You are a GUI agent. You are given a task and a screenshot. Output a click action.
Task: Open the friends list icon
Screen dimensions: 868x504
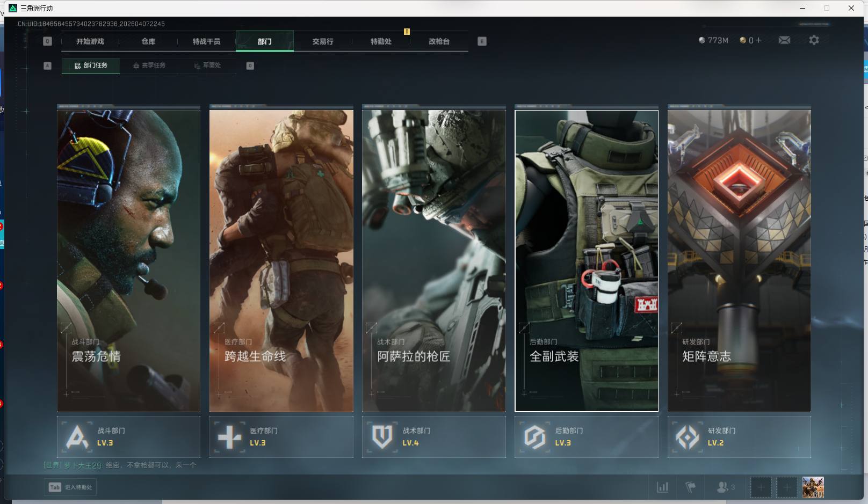(723, 487)
